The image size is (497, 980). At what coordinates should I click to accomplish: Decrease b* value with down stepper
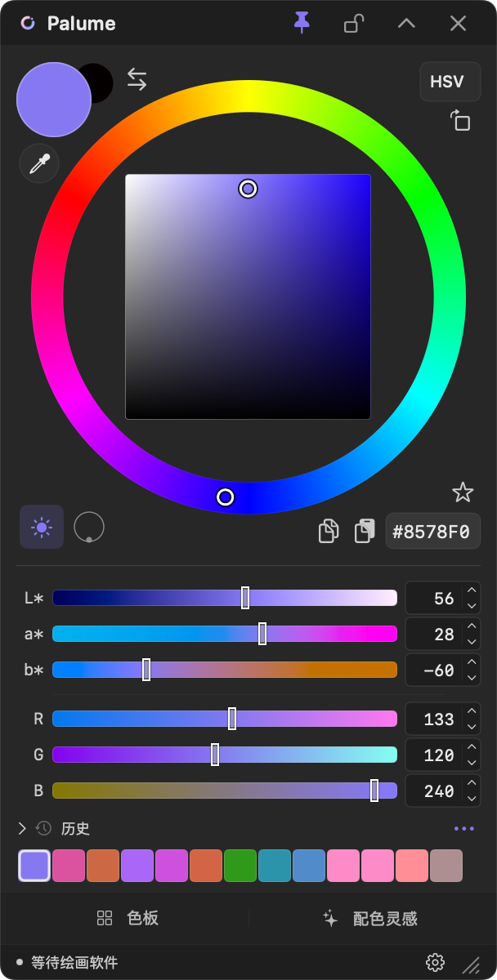coord(472,678)
